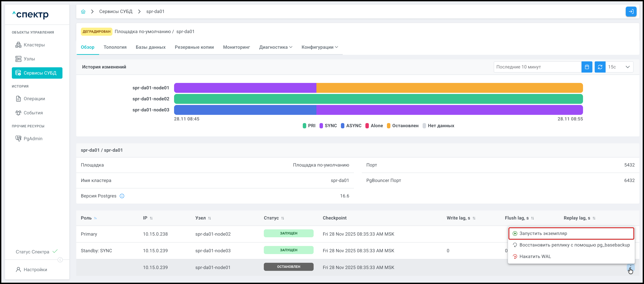This screenshot has width=644, height=284.
Task: Click the refresh history icon button
Action: [x=600, y=67]
